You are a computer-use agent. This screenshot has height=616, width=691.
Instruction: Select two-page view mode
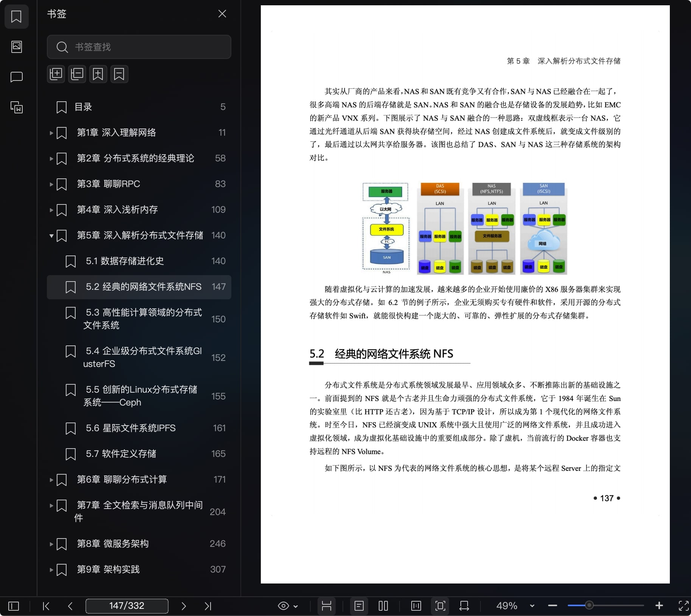tap(383, 606)
